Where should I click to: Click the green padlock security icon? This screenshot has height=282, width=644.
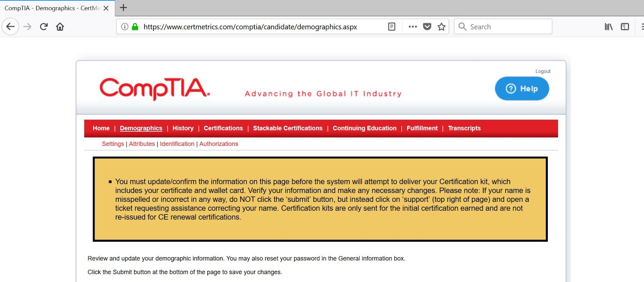pos(135,27)
